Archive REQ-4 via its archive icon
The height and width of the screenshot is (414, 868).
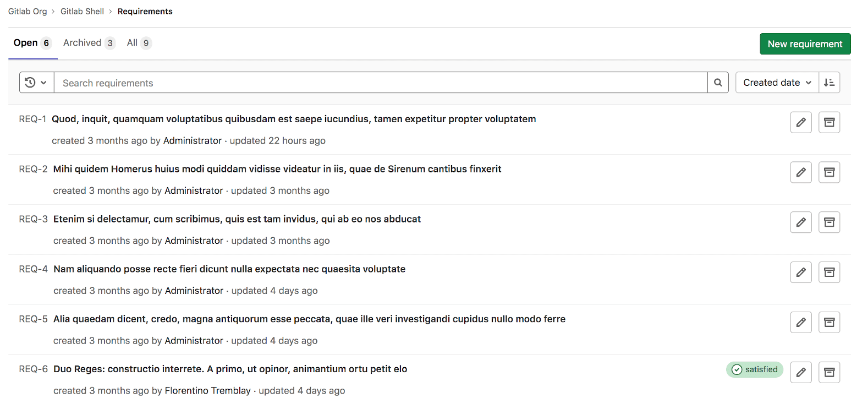829,272
